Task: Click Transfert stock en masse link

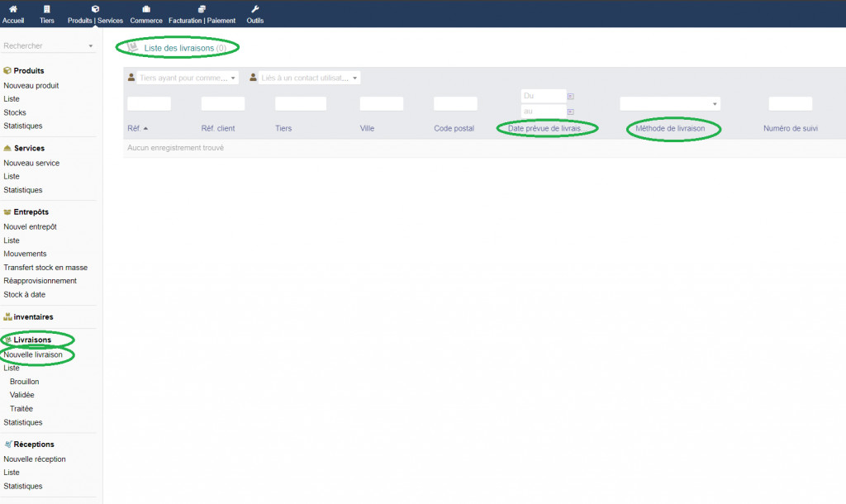Action: [x=45, y=267]
